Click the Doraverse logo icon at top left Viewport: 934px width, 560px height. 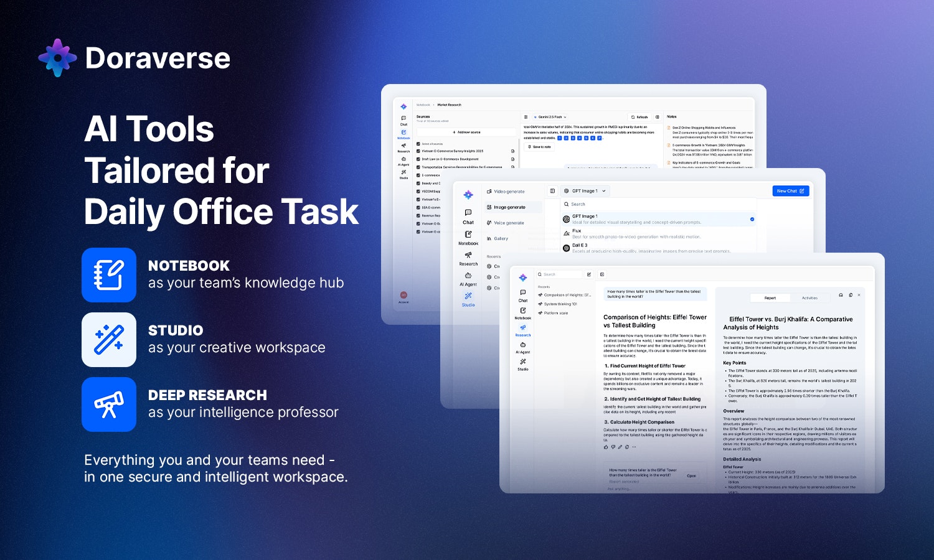click(57, 58)
